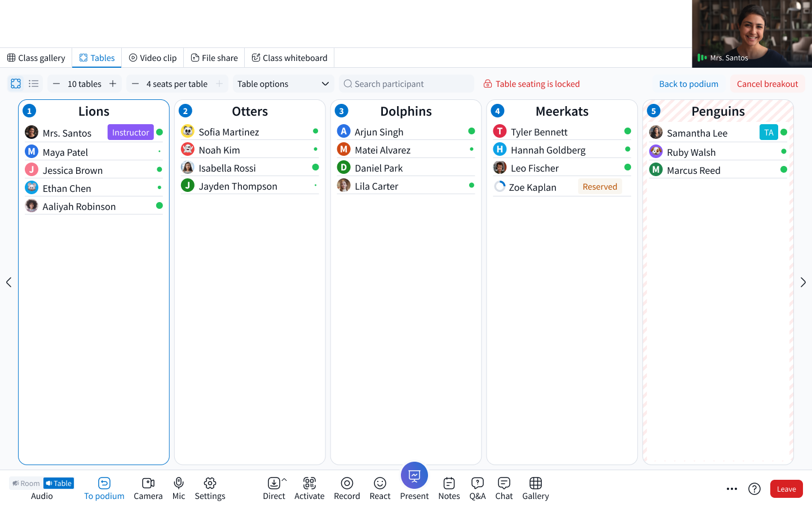Click the help question mark icon
The height and width of the screenshot is (508, 812).
click(754, 489)
